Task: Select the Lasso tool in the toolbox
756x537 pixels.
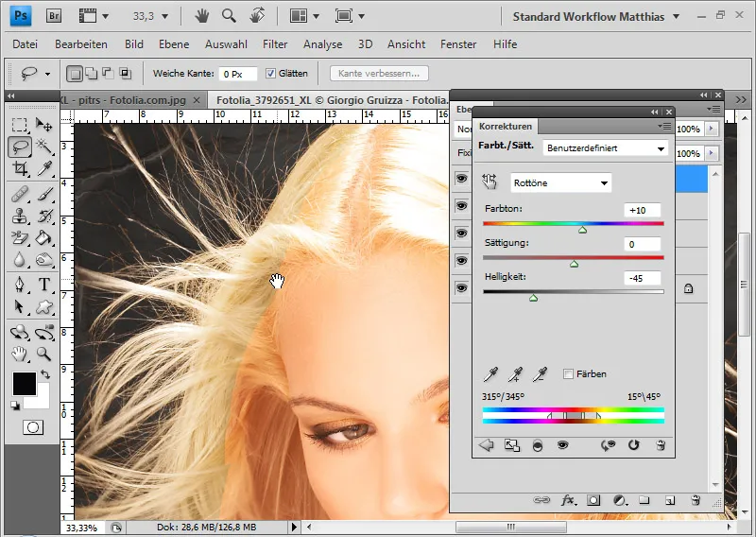Action: [x=20, y=147]
